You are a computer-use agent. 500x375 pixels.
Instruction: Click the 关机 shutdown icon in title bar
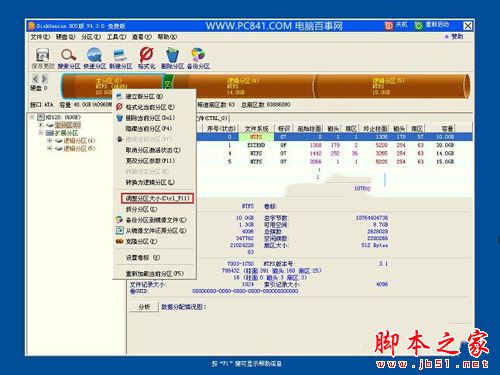tap(389, 25)
